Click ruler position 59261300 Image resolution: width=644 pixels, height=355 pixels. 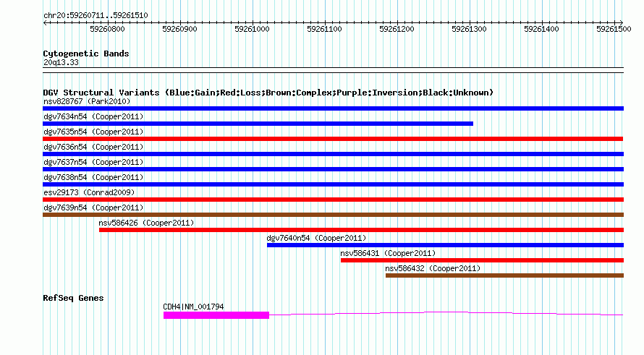469,29
